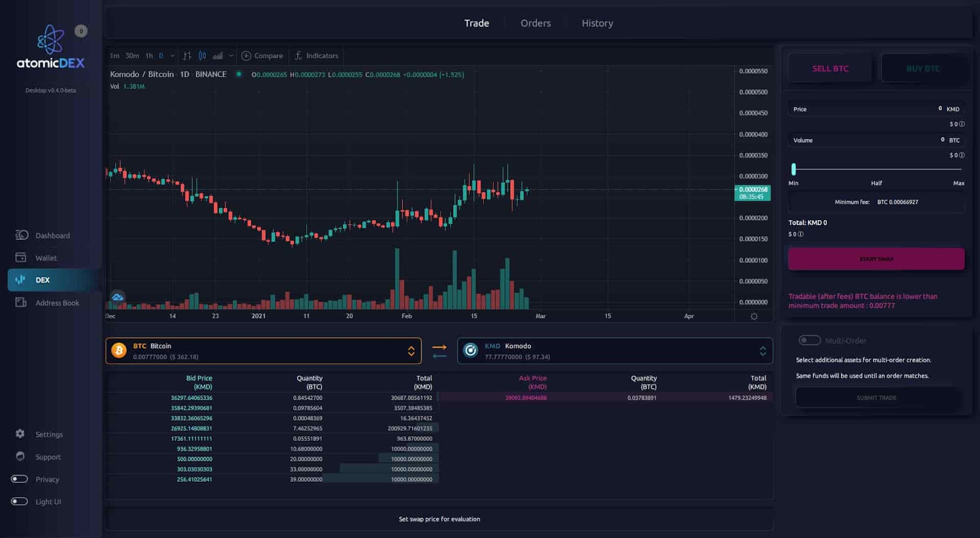This screenshot has width=980, height=538.
Task: Toggle the Privacy switch
Action: coord(20,479)
